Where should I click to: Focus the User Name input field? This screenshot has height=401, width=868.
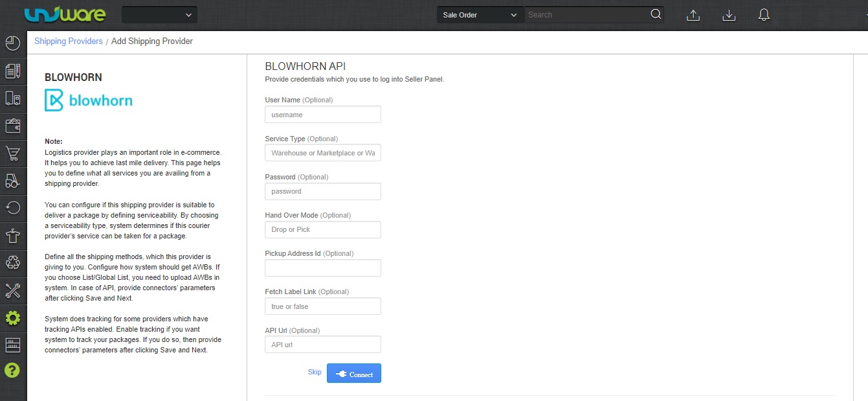[323, 115]
